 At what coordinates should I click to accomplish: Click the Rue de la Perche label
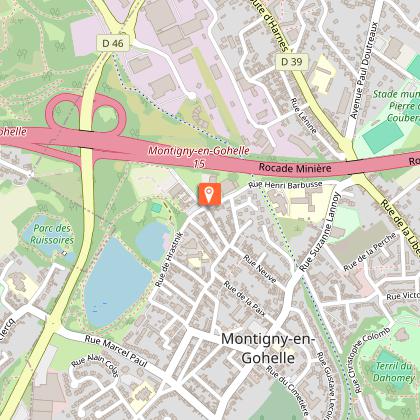pyautogui.click(x=370, y=252)
